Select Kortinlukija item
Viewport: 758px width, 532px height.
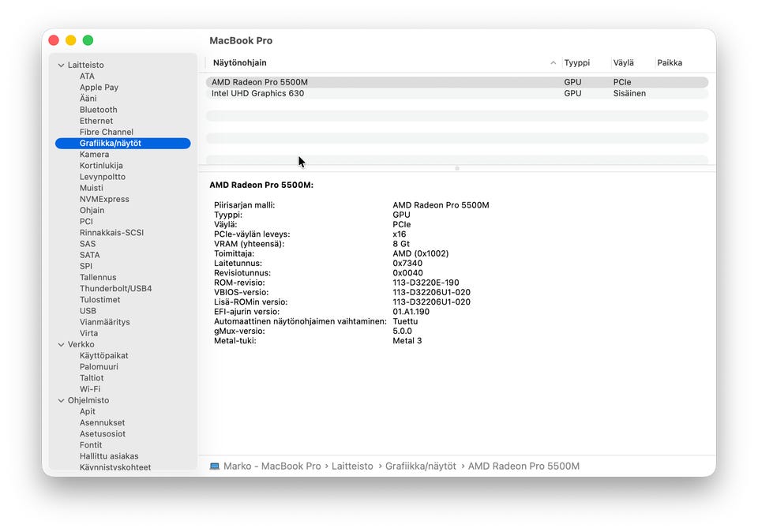tap(101, 166)
